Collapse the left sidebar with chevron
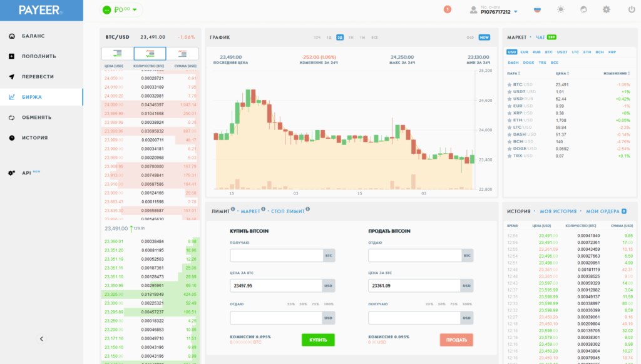641x364 pixels. [41, 339]
